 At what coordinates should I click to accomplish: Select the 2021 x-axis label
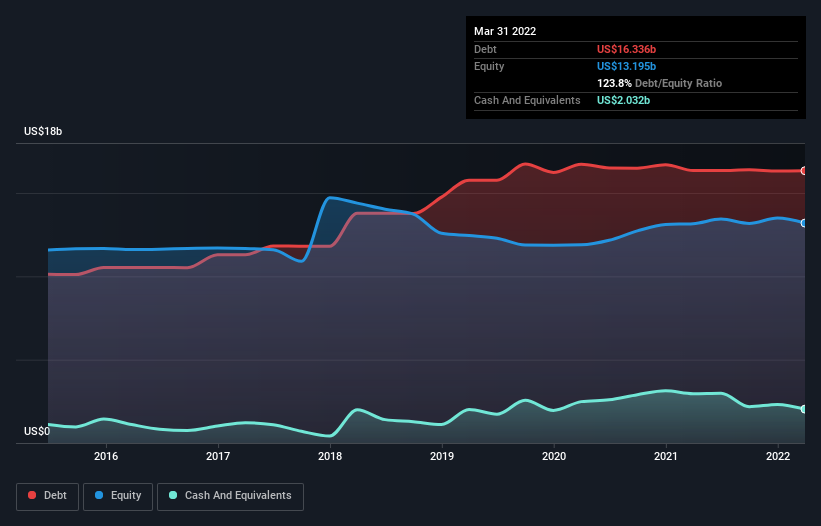pyautogui.click(x=666, y=456)
